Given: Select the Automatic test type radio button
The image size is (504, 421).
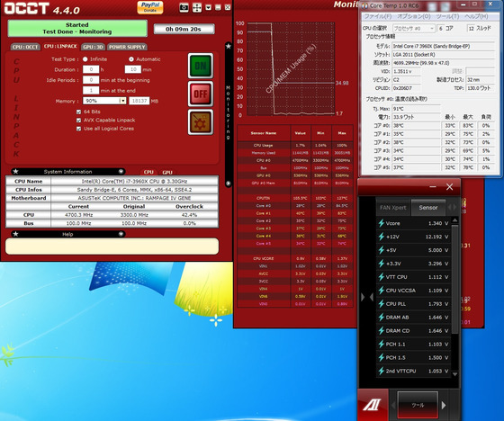Looking at the screenshot, I should 131,59.
